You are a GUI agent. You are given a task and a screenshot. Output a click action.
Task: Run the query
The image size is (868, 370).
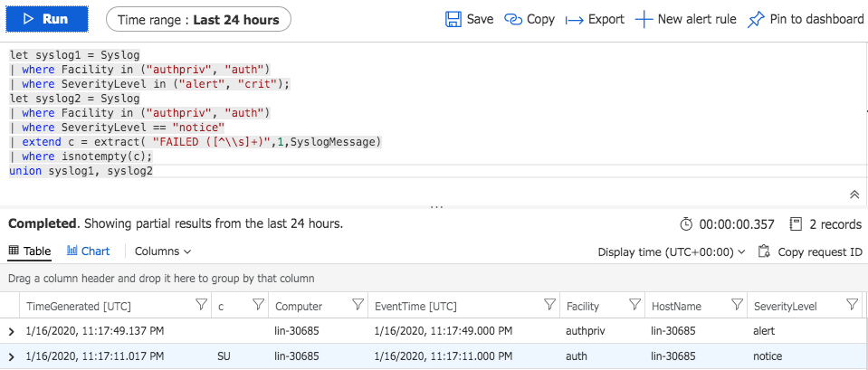[47, 19]
